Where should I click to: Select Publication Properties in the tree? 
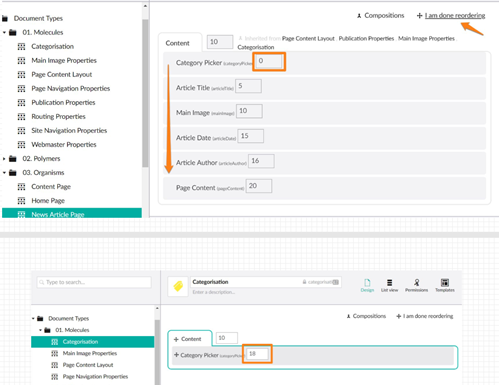(x=63, y=102)
